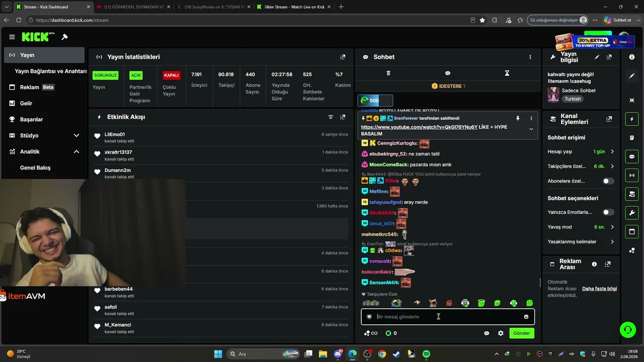Open the green headset support button
The height and width of the screenshot is (362, 644).
pyautogui.click(x=628, y=330)
